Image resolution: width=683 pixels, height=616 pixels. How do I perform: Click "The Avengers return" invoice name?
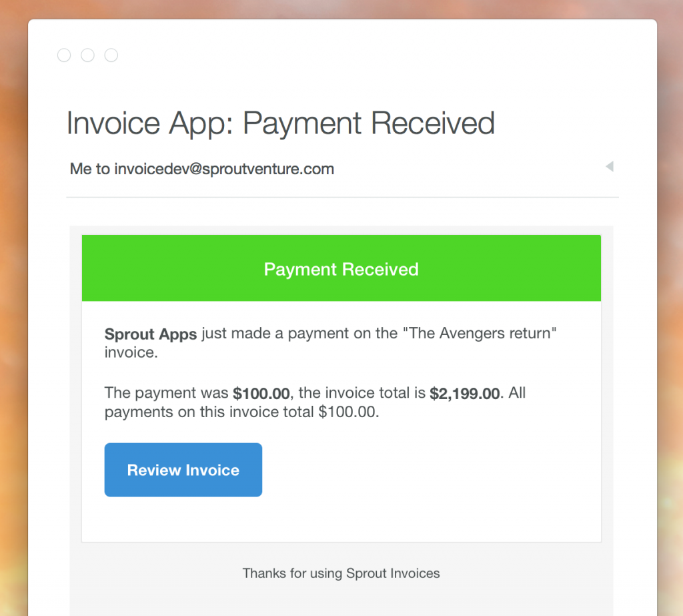[x=480, y=333]
